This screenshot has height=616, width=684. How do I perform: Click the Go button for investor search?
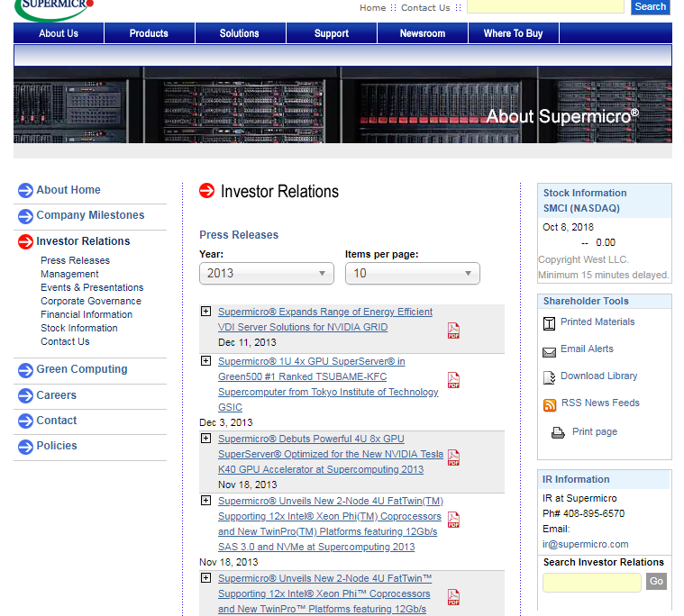[x=656, y=581]
